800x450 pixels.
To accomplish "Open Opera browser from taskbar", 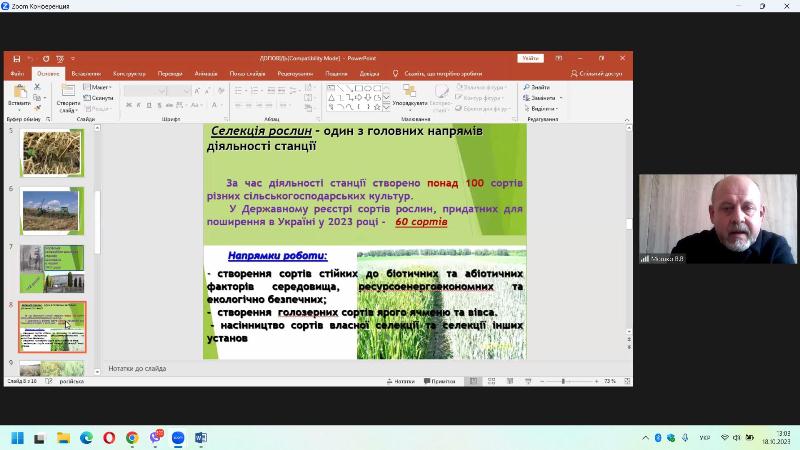I will (x=109, y=438).
